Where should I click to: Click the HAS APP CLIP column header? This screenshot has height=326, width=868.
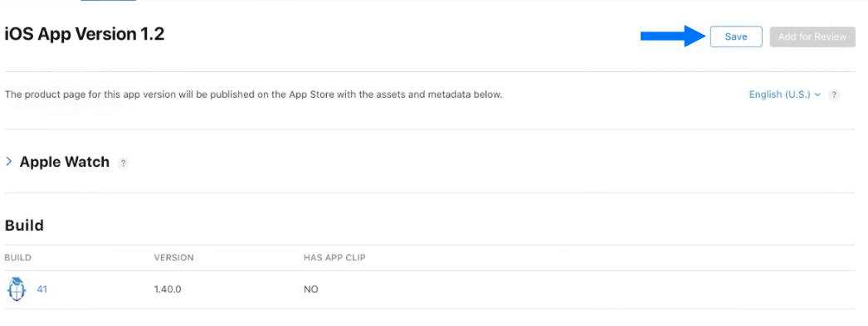[334, 258]
